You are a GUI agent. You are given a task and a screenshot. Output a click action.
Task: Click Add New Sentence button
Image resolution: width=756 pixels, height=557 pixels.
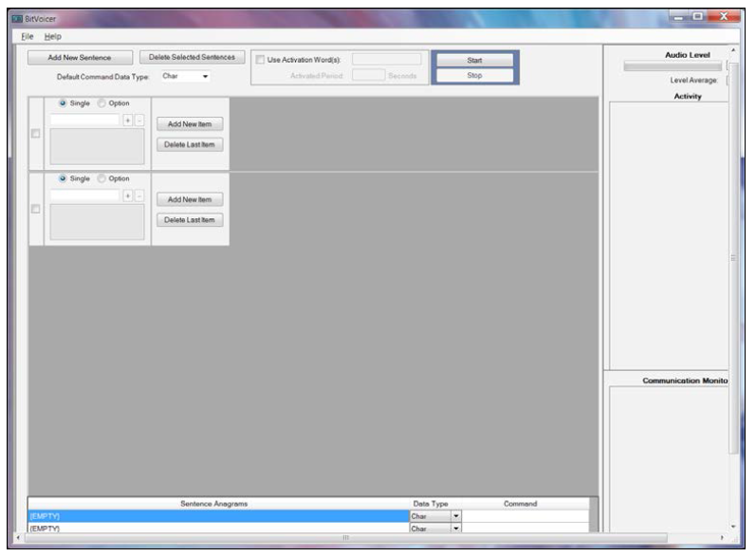click(x=80, y=57)
